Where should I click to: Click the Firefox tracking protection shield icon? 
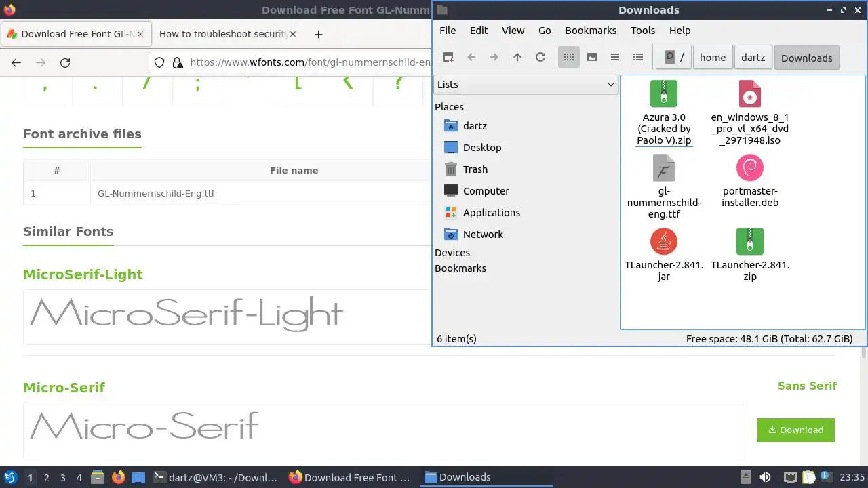pos(159,62)
